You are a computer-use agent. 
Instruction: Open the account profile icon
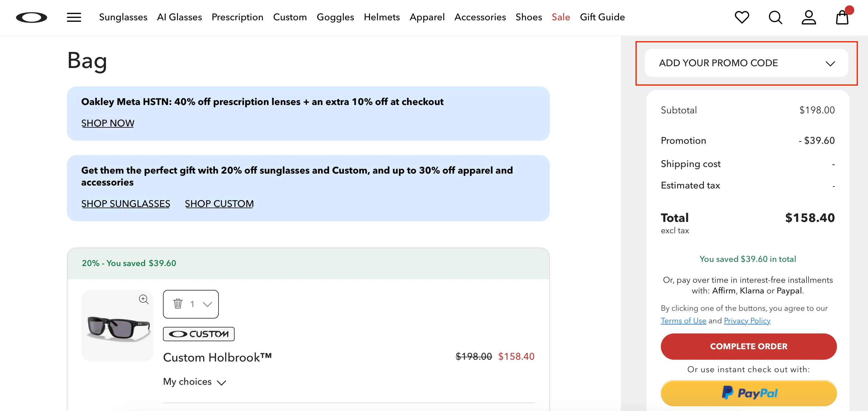[x=808, y=18]
